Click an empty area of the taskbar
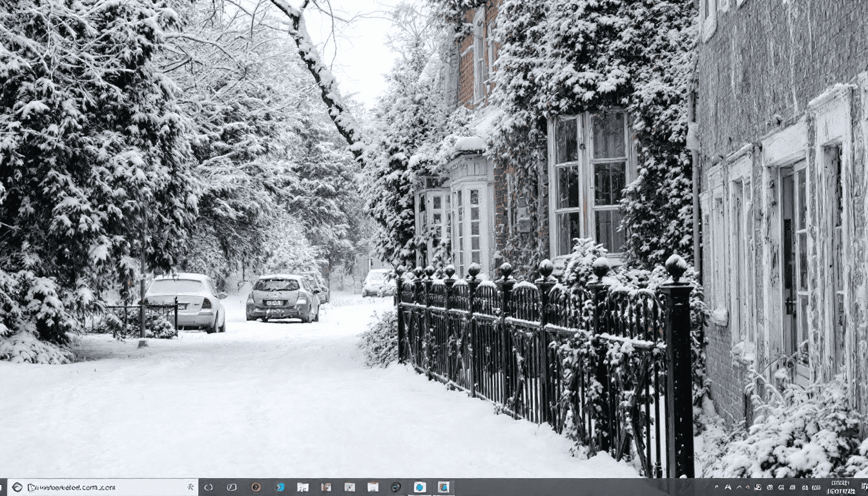The width and height of the screenshot is (868, 496). coord(581,487)
